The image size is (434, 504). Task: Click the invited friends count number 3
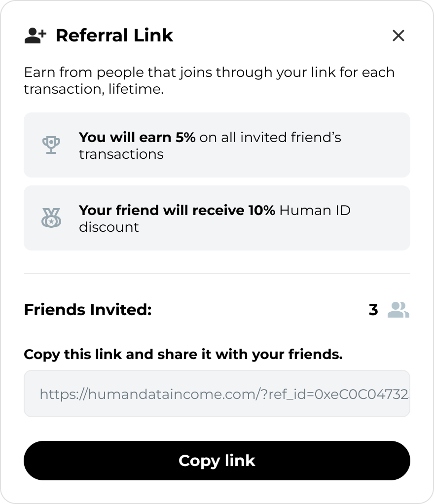click(x=373, y=310)
